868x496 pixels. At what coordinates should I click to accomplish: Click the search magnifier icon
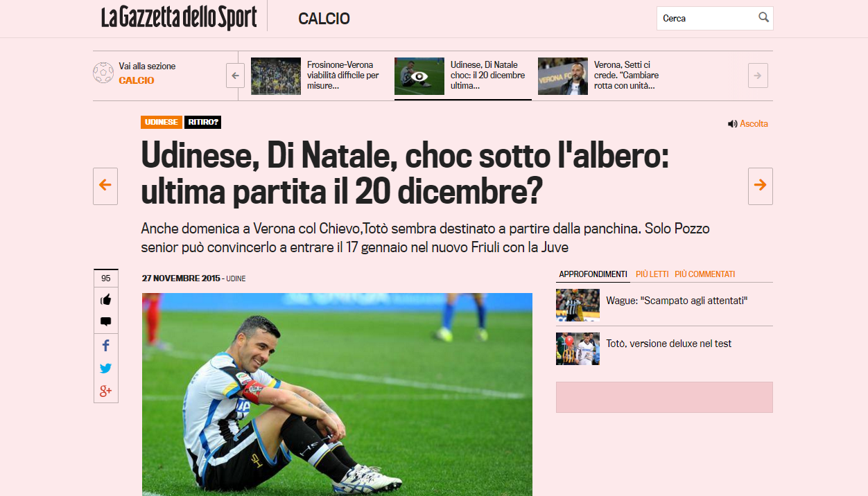[763, 18]
